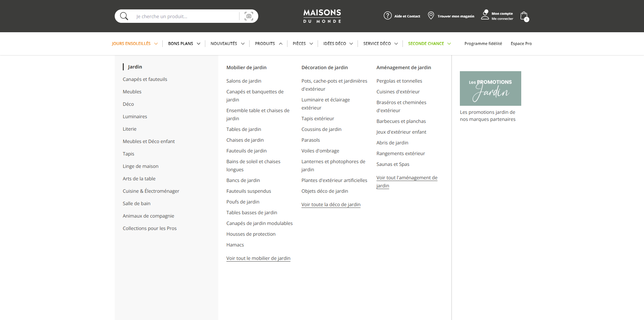The width and height of the screenshot is (644, 320).
Task: Open the shopping bag cart icon
Action: coord(524,16)
